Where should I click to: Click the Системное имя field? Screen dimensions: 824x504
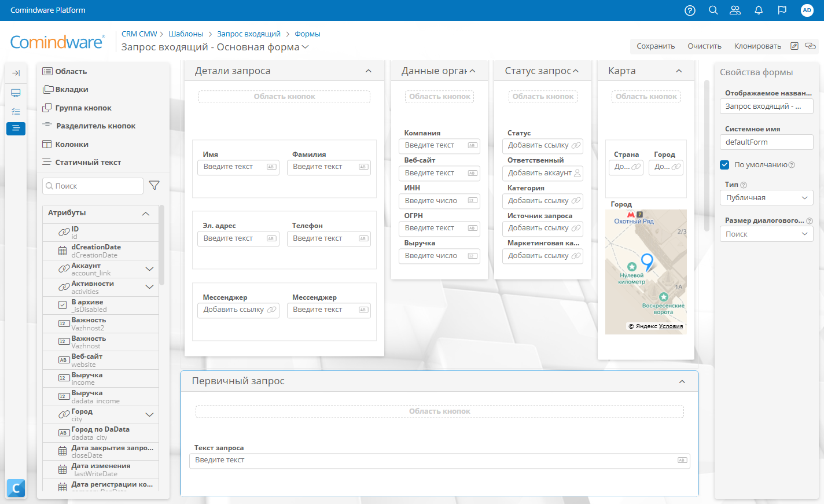766,142
